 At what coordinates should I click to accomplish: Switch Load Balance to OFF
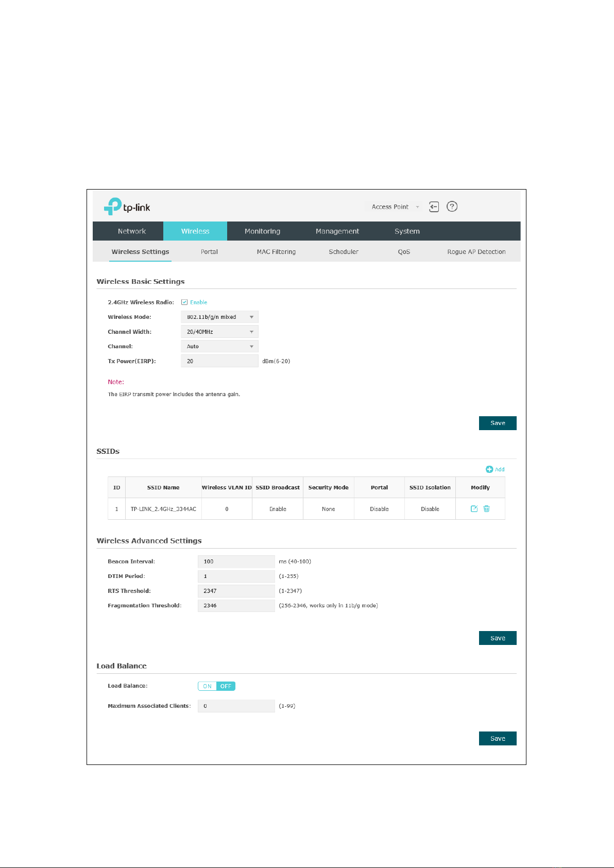226,686
